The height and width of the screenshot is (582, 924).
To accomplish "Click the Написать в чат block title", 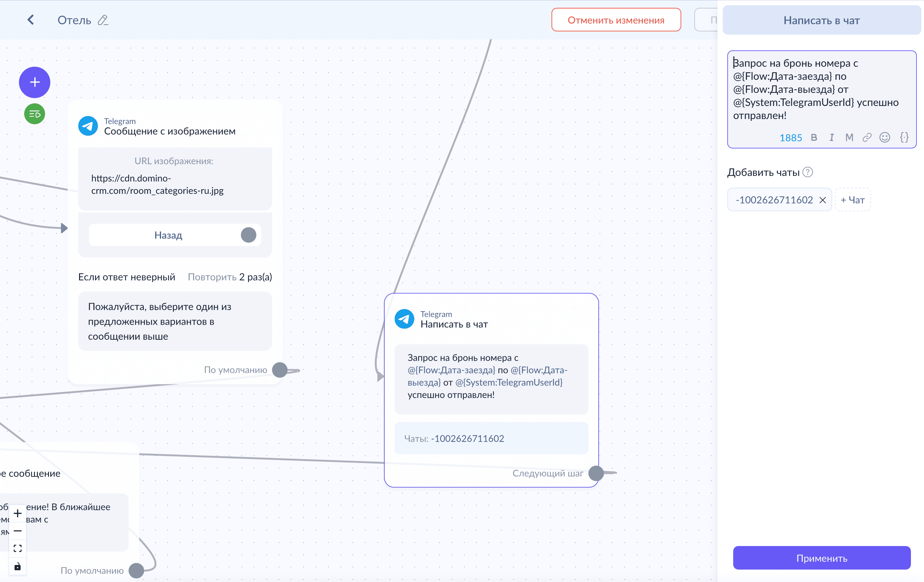I will (x=454, y=324).
